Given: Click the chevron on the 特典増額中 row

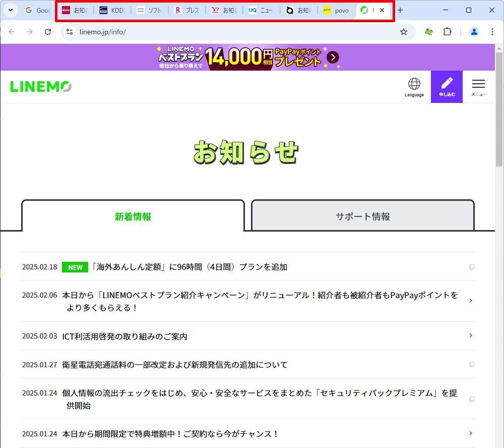Looking at the screenshot, I should click(471, 433).
